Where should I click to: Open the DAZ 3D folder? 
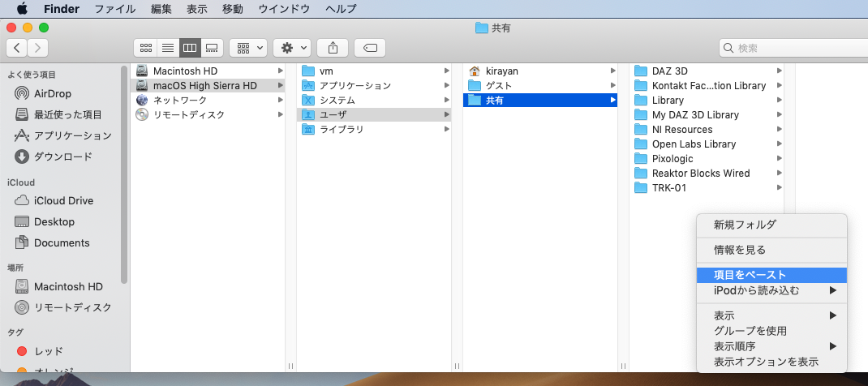coord(707,71)
